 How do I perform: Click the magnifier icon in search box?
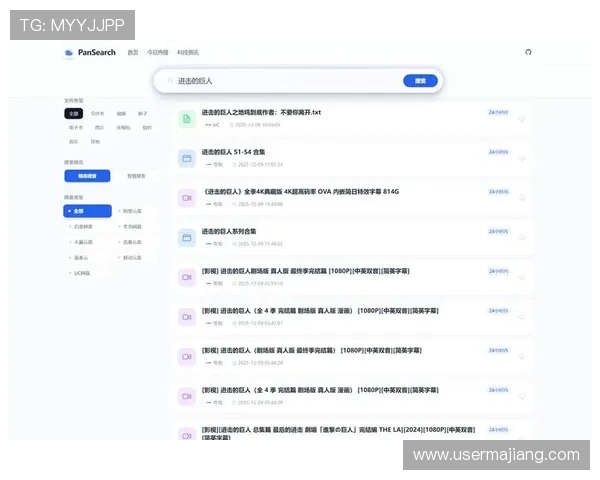click(170, 81)
